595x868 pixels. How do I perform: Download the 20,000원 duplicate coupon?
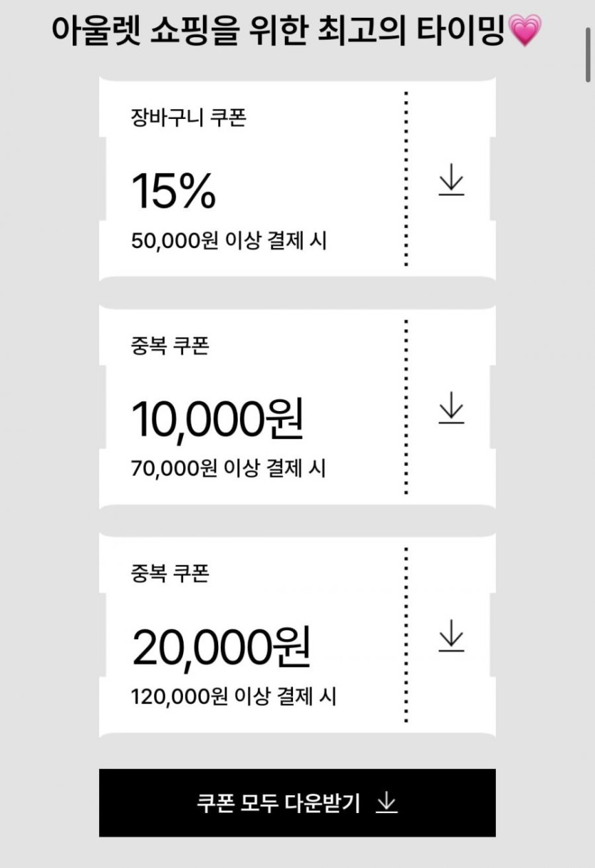(450, 636)
